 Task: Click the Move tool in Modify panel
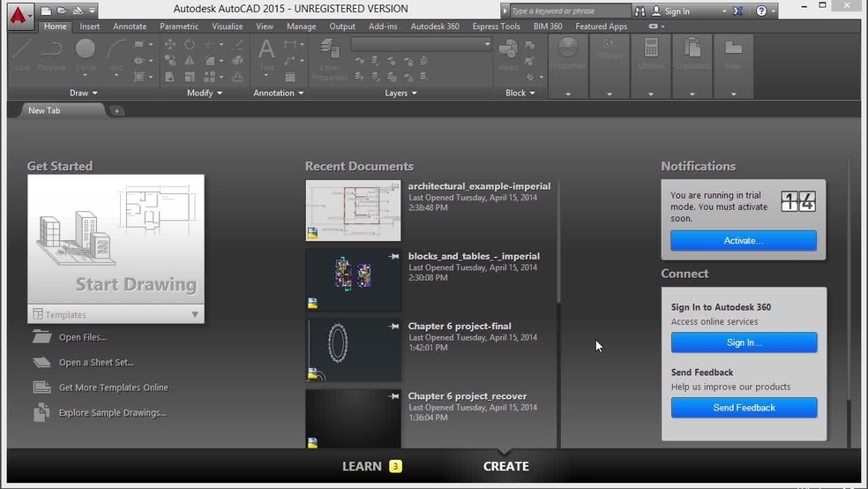[170, 44]
